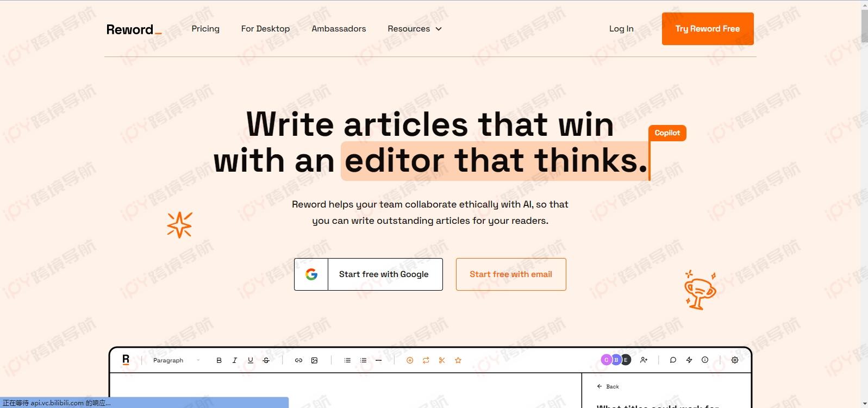Viewport: 868px width, 408px height.
Task: Click the insert image icon
Action: pyautogui.click(x=314, y=360)
